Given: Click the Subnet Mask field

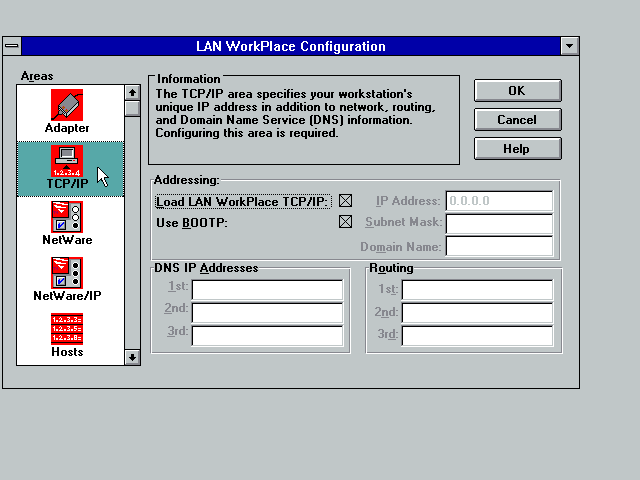Looking at the screenshot, I should coord(499,223).
